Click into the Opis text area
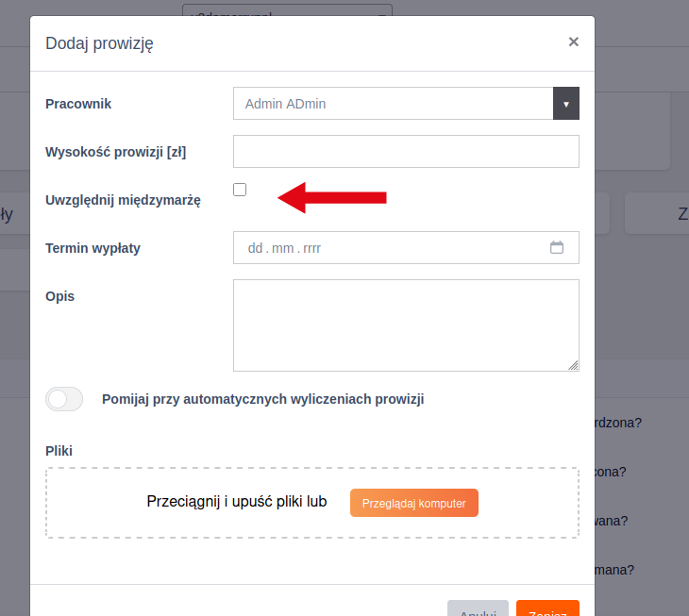 pyautogui.click(x=406, y=325)
